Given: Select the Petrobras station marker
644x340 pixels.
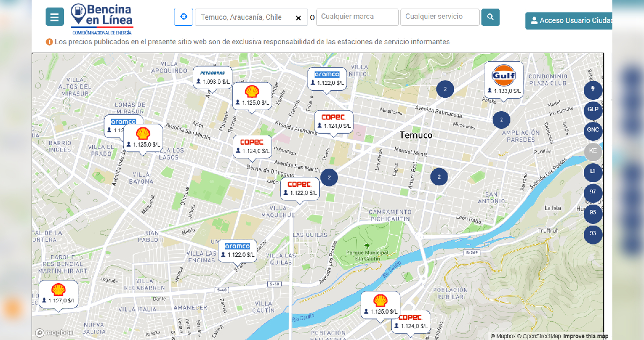Looking at the screenshot, I should click(213, 77).
